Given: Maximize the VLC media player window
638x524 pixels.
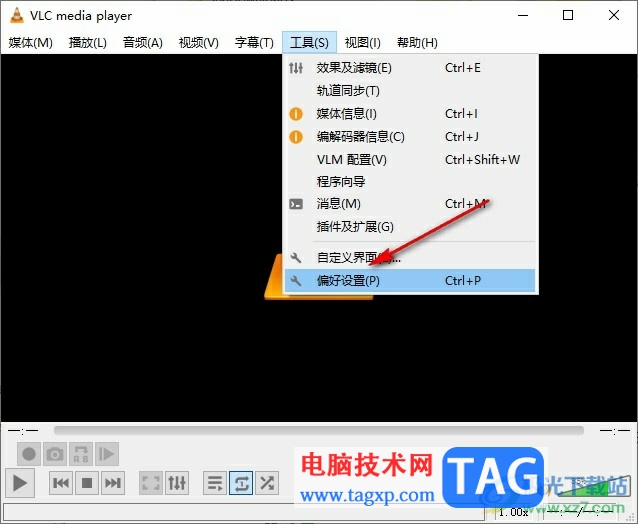Looking at the screenshot, I should point(568,15).
